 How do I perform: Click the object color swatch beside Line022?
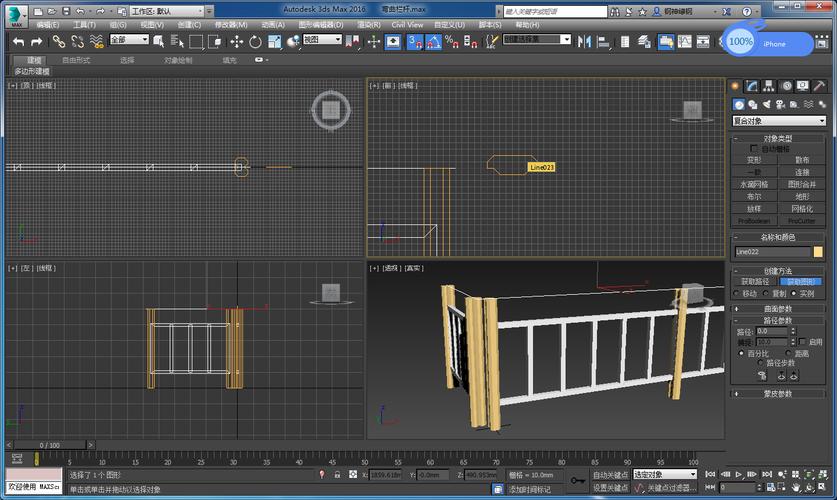point(818,252)
